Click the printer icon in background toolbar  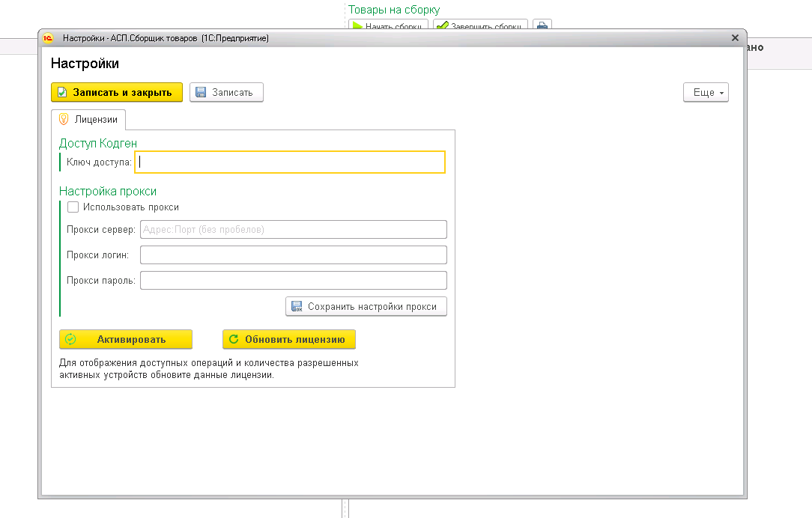pyautogui.click(x=542, y=25)
